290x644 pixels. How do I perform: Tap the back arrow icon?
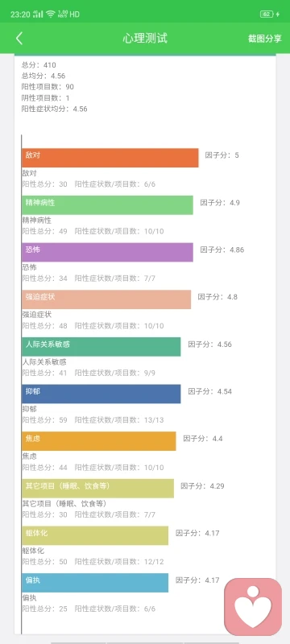click(x=19, y=39)
